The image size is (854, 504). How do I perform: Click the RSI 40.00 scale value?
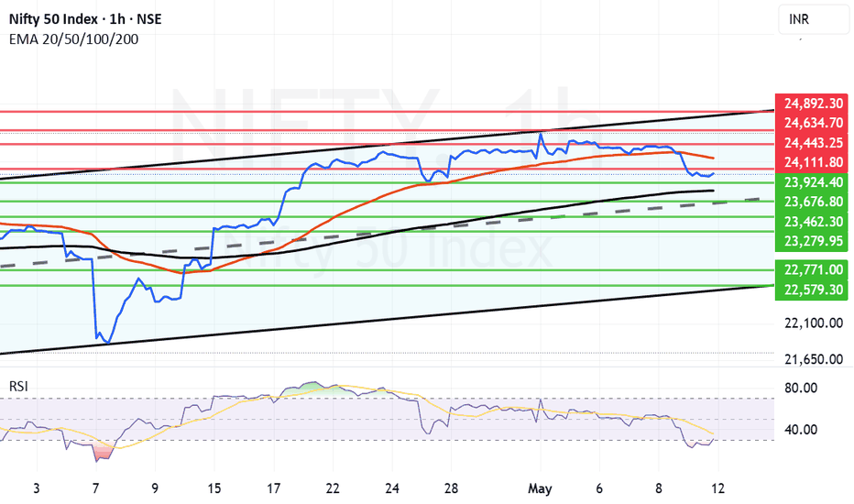click(x=801, y=430)
